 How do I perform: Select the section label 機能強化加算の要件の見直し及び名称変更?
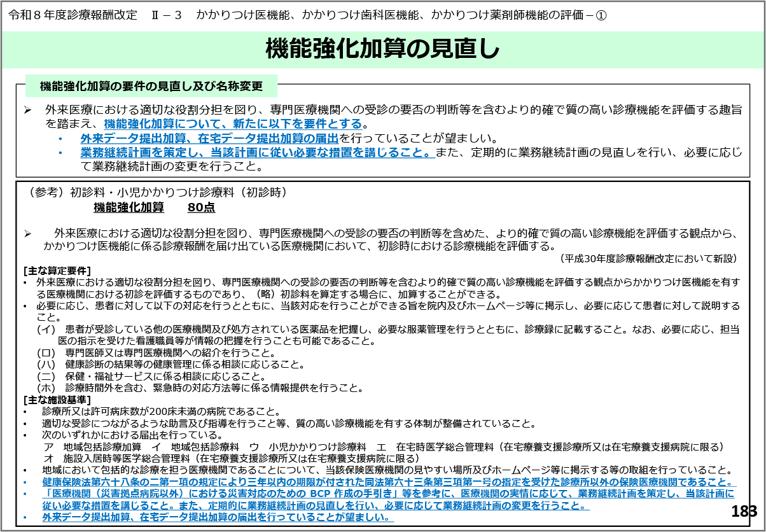151,86
